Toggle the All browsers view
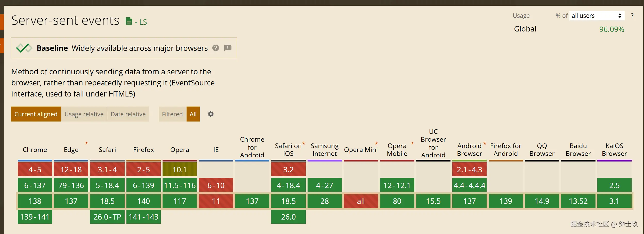644x234 pixels. (193, 114)
